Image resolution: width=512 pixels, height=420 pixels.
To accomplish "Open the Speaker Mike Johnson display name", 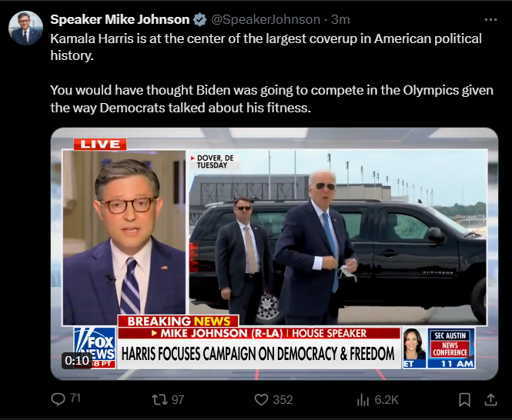I will [x=120, y=19].
